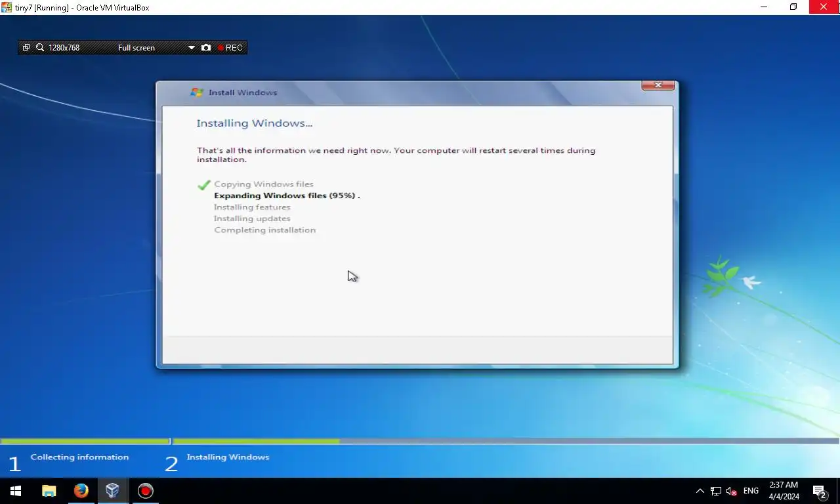The image size is (840, 504).
Task: Restore down the VirtualBox window
Action: (x=793, y=7)
